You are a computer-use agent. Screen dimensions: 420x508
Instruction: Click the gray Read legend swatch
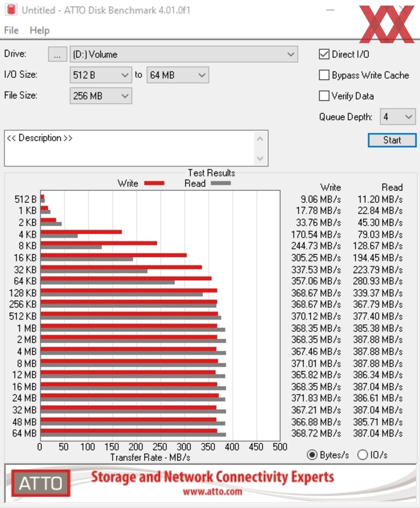pos(221,183)
